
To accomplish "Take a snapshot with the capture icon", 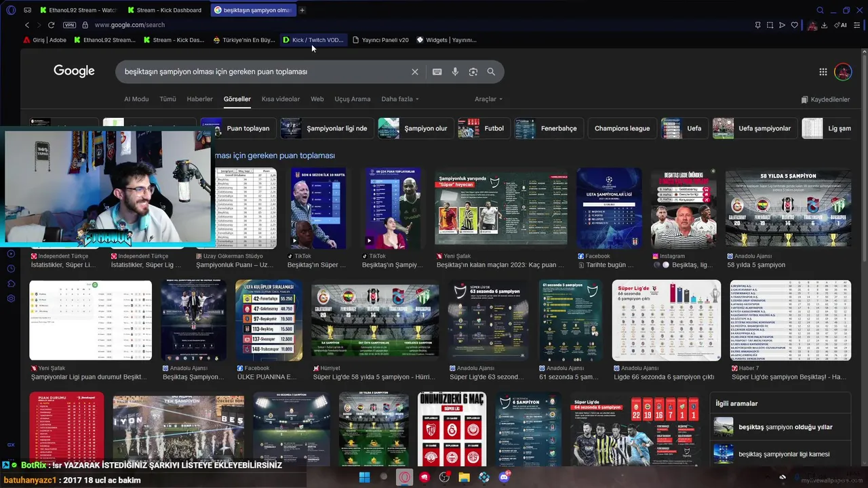I will click(770, 25).
